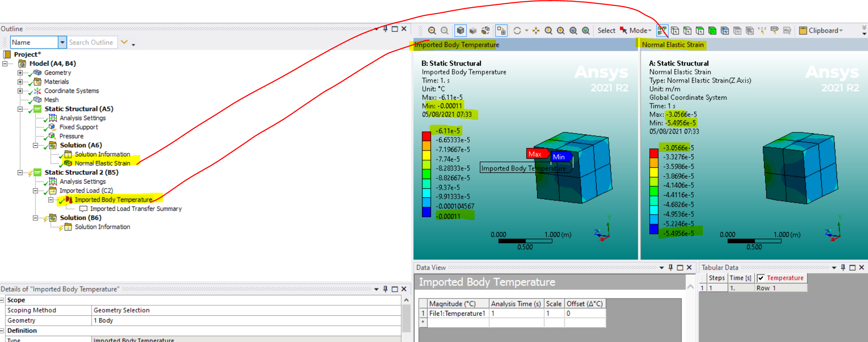The height and width of the screenshot is (342, 868).
Task: Switch to the Normal Elastic Strain viewport tab
Action: point(672,44)
